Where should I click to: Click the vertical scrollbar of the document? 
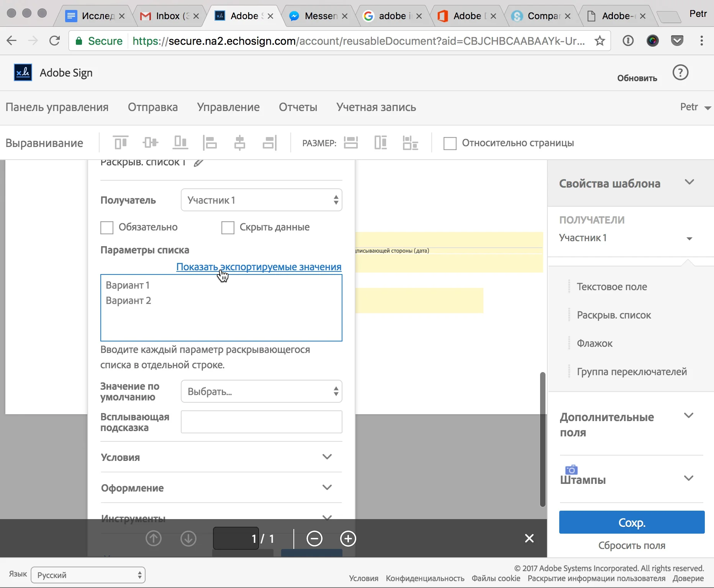(x=542, y=439)
